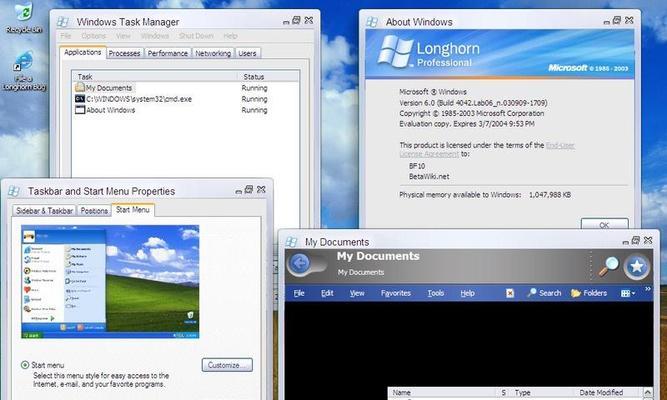Open Task Manager Help menu

231,36
